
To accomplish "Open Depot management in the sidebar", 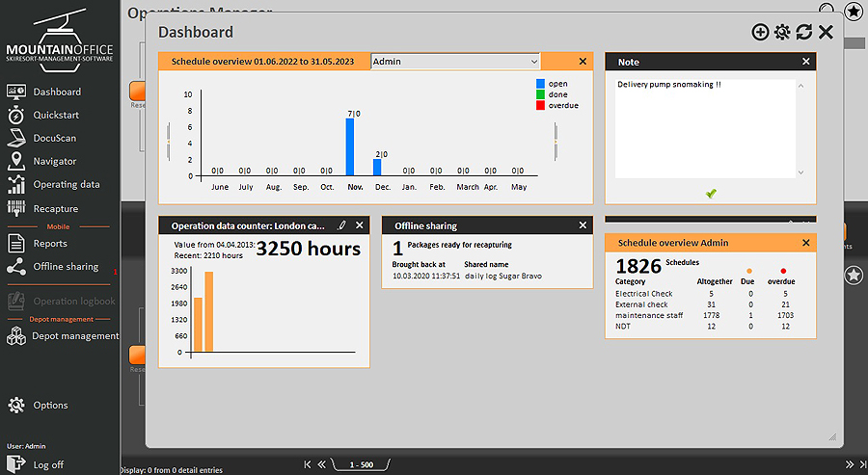I will pyautogui.click(x=75, y=336).
